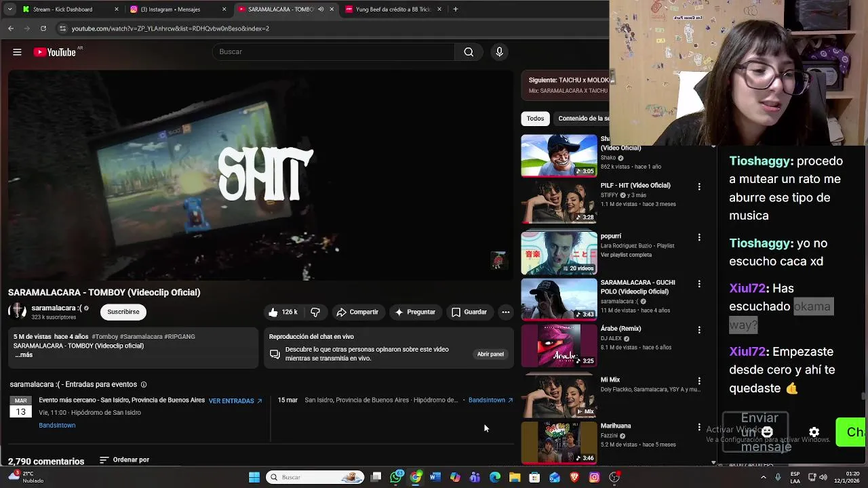Click the video player showing SHIT text
This screenshot has height=488, width=868.
coord(261,176)
